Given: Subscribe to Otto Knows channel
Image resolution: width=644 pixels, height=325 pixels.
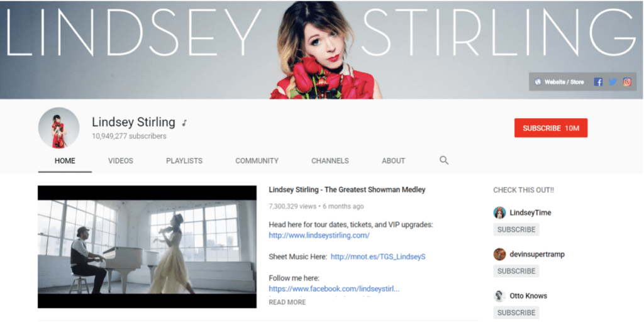Looking at the screenshot, I should 516,312.
